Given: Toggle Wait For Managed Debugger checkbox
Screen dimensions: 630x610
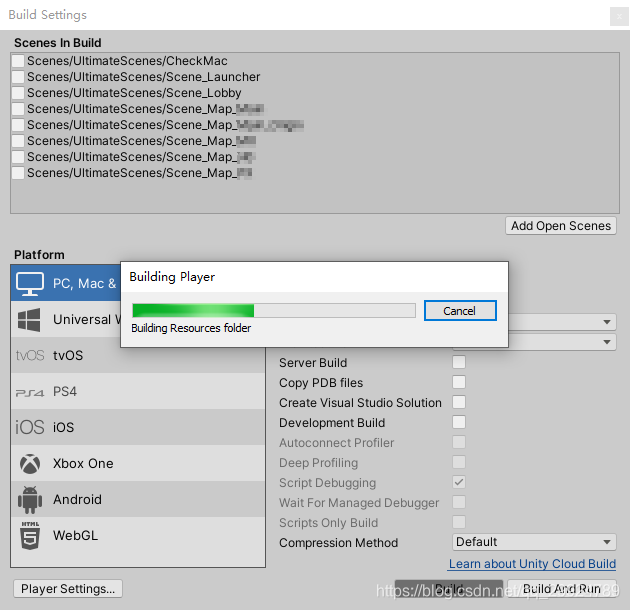Looking at the screenshot, I should (x=459, y=502).
